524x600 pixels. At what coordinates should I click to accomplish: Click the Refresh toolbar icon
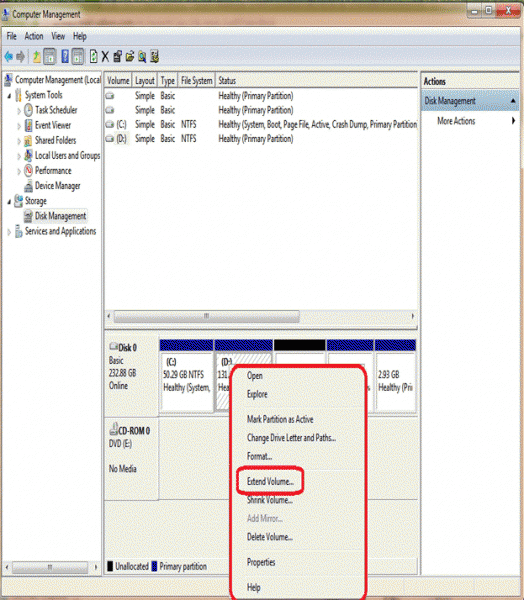[93, 57]
